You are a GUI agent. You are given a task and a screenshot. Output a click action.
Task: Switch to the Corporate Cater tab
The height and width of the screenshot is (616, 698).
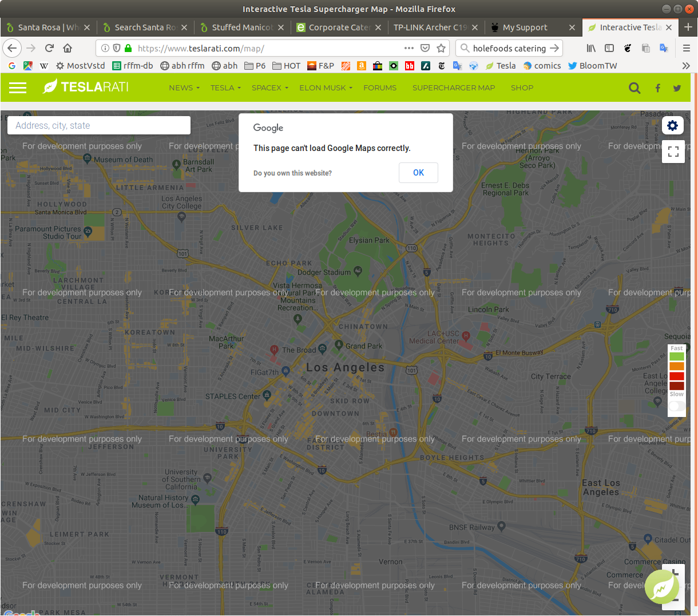(339, 27)
